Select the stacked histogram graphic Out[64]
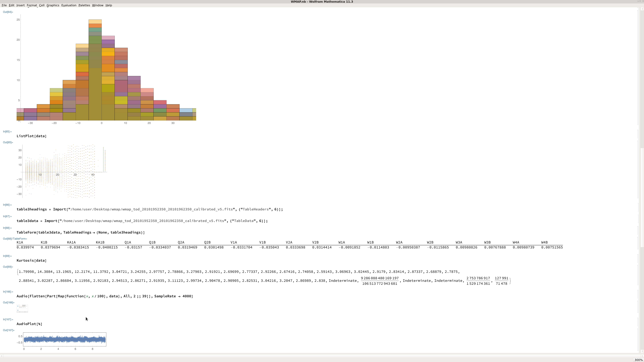 click(106, 69)
